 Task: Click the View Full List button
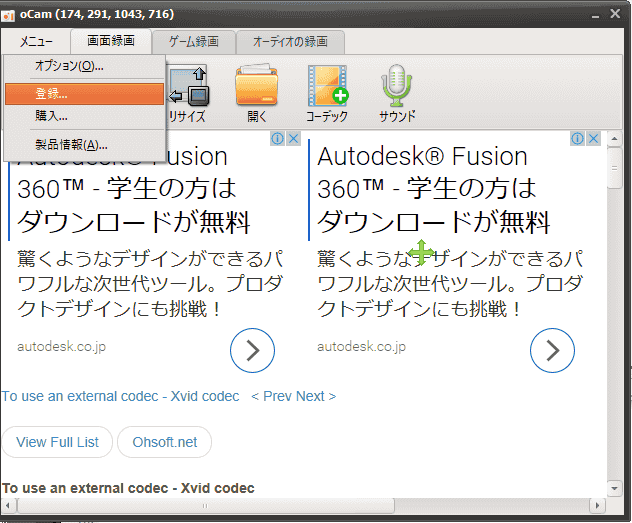click(57, 442)
